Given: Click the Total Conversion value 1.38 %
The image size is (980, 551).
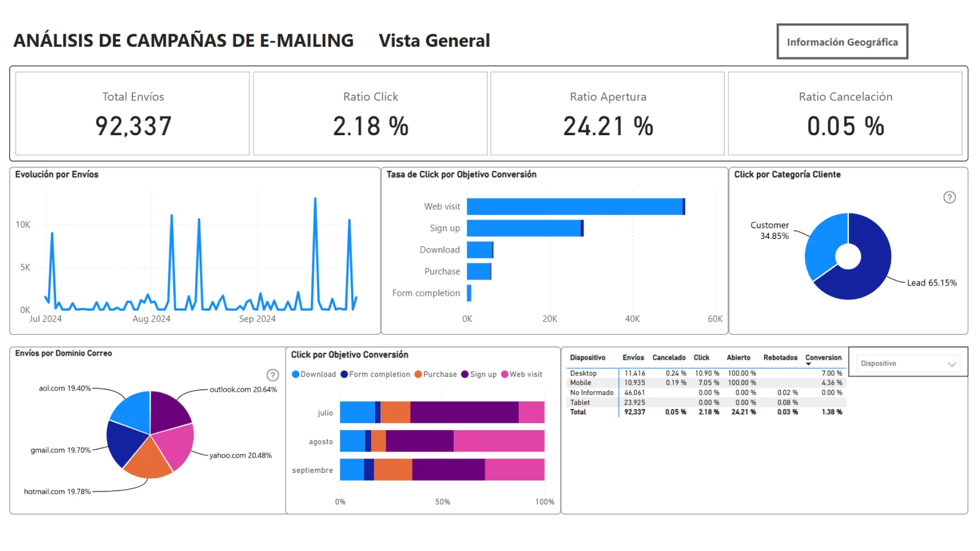Looking at the screenshot, I should point(831,412).
